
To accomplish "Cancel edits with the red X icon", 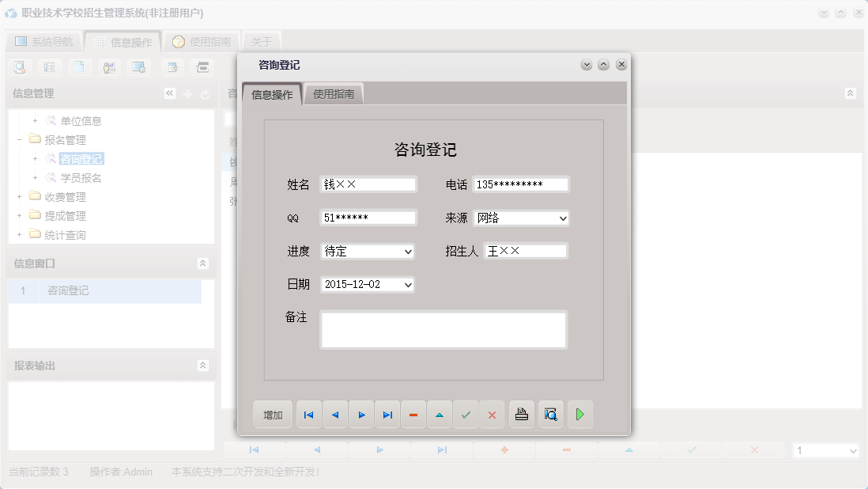I will point(492,414).
